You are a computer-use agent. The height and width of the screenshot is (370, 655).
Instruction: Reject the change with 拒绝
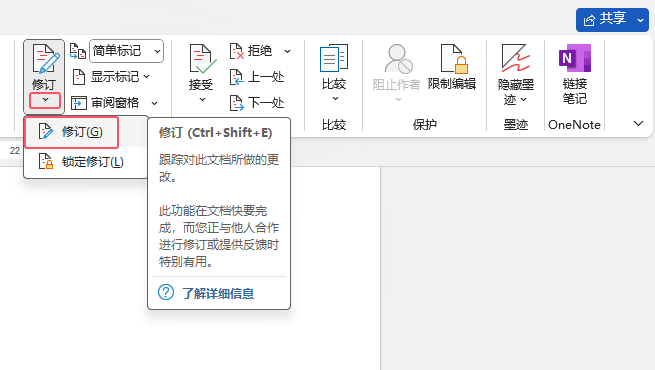click(x=251, y=51)
